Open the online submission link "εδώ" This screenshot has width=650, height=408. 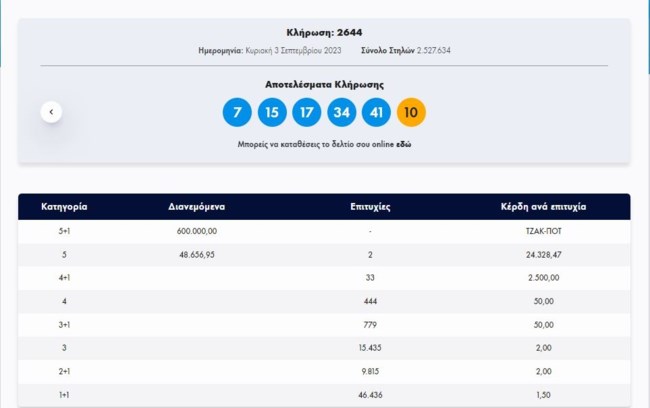point(405,145)
